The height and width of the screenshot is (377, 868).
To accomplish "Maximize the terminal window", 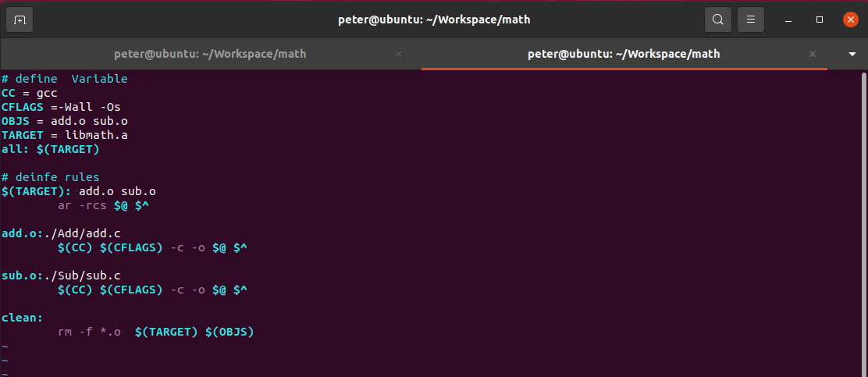I will [x=820, y=20].
